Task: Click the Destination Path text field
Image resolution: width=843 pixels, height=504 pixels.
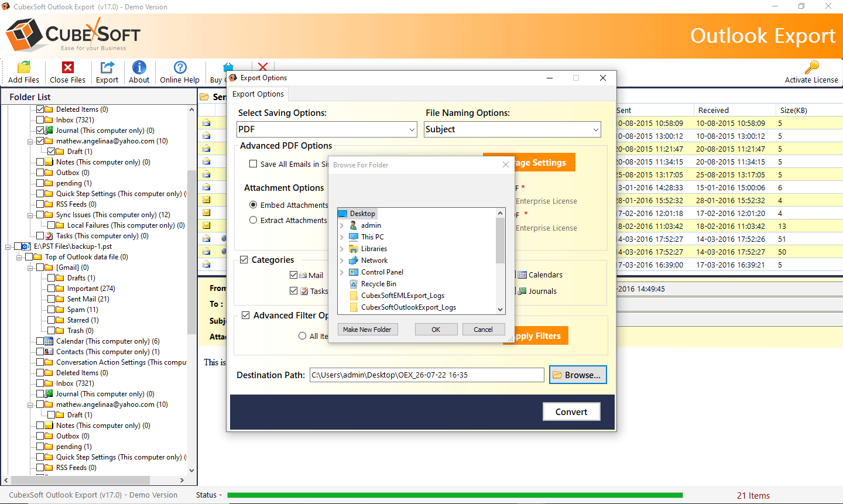Action: coord(426,375)
